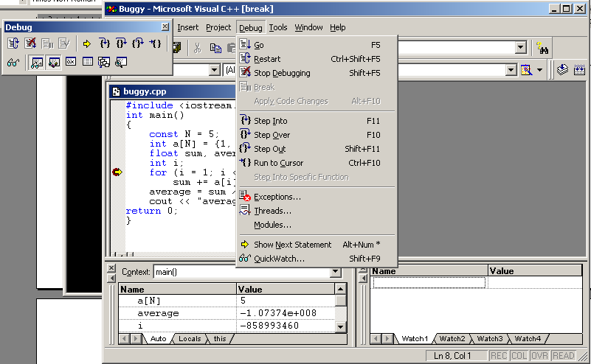Click Stop Debugging icon in Debug toolbar
591x364 pixels.
(30, 43)
